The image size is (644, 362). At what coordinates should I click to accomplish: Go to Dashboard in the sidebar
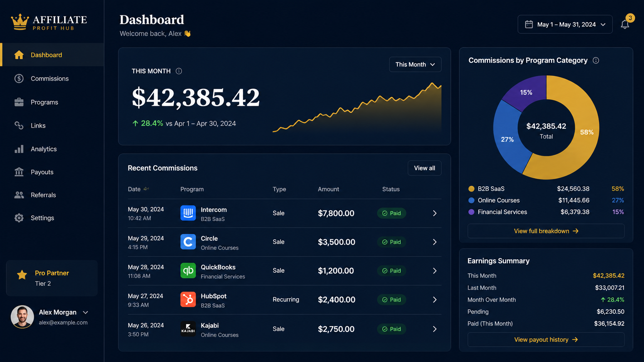(x=52, y=55)
